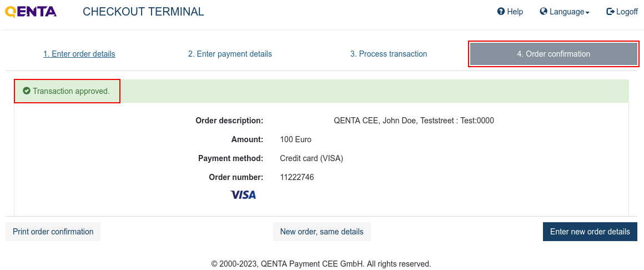Image resolution: width=644 pixels, height=270 pixels.
Task: Click the Transaction approved message
Action: pos(71,91)
